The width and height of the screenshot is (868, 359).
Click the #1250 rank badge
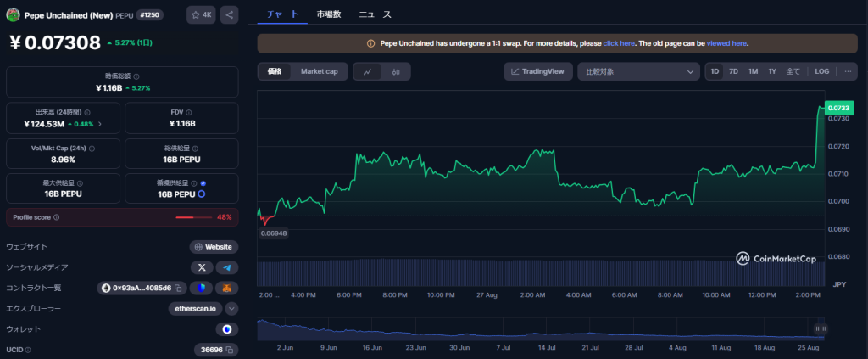pyautogui.click(x=149, y=15)
